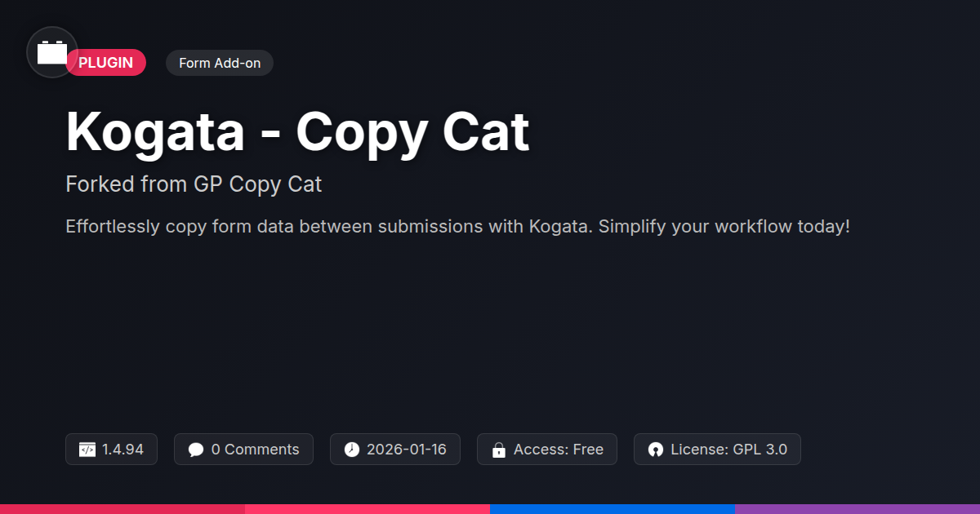Click the description text about copying form data
Screen dimensions: 980x514
tap(458, 227)
